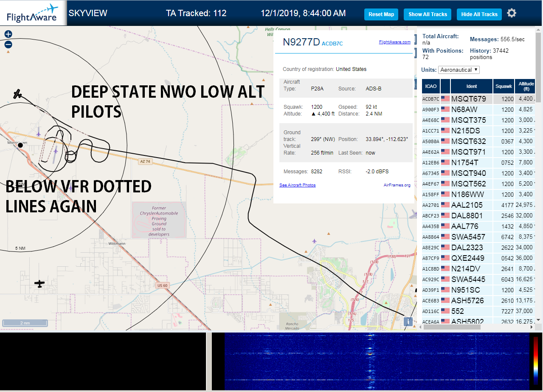
Task: Select the MSQT940 aircraft row
Action: pos(479,173)
